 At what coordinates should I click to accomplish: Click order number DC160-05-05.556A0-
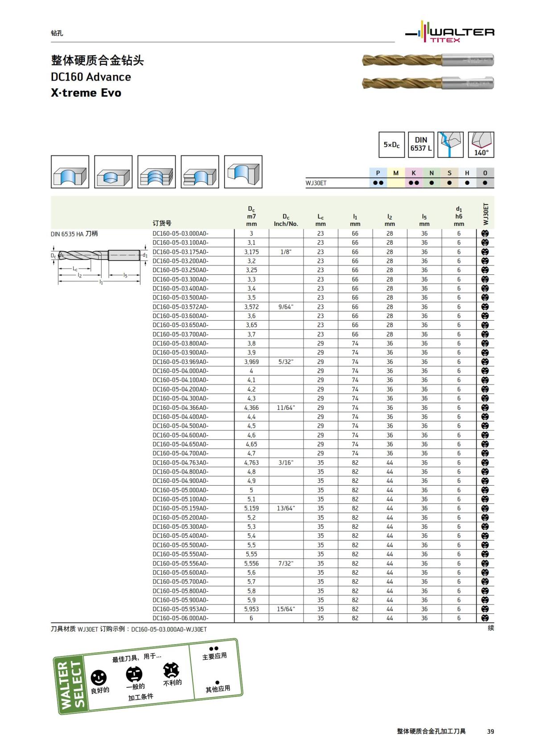(181, 563)
